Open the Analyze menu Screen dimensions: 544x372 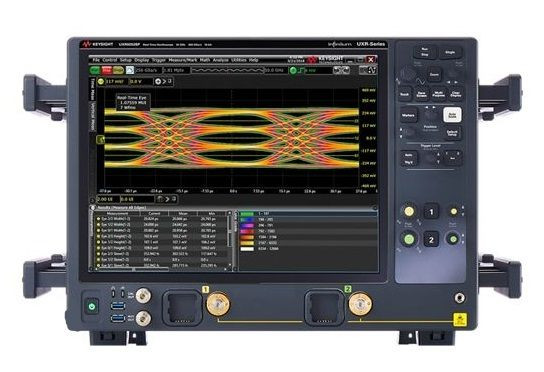click(x=220, y=60)
